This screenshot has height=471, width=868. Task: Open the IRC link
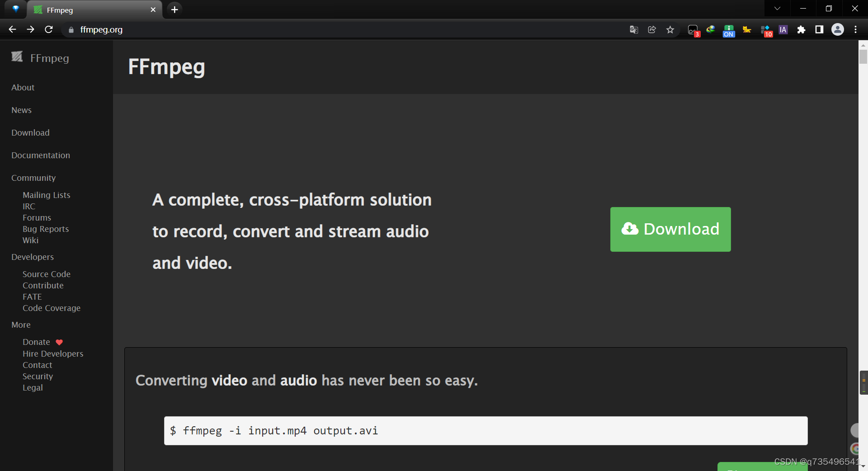pyautogui.click(x=29, y=207)
